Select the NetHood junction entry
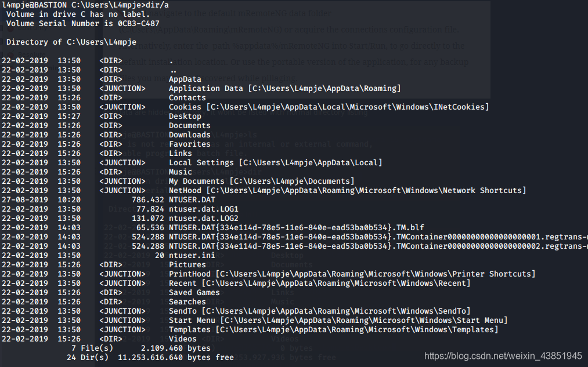 (x=347, y=191)
